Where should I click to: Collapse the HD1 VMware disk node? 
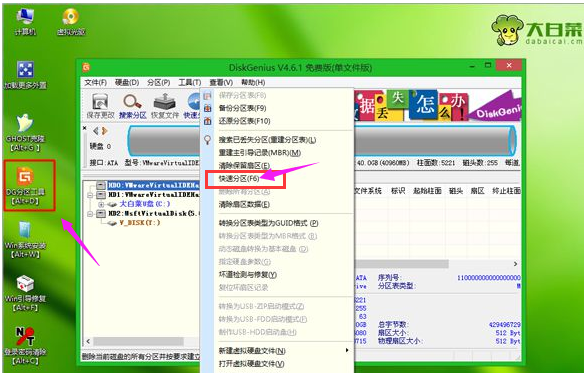[x=90, y=195]
